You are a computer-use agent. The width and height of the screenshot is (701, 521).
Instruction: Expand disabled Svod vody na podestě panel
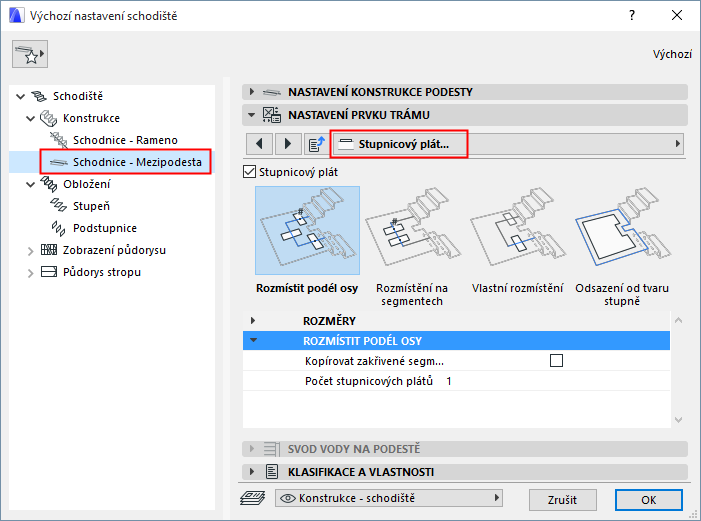coord(252,449)
